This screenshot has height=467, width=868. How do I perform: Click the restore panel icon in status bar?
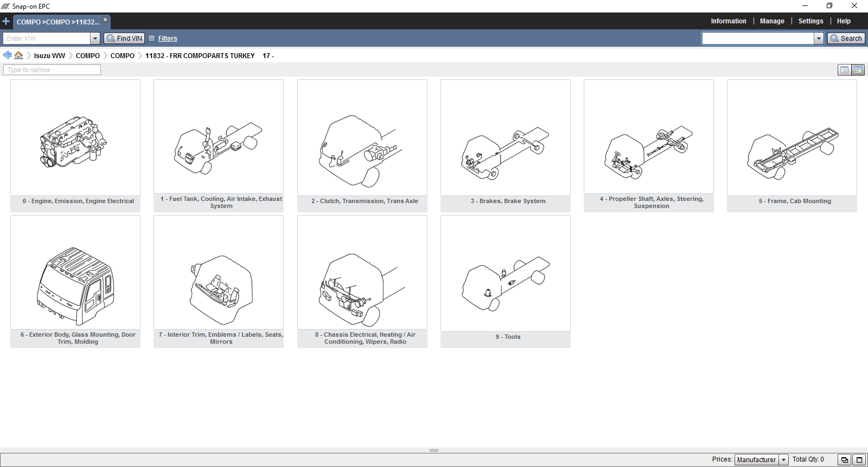click(844, 459)
